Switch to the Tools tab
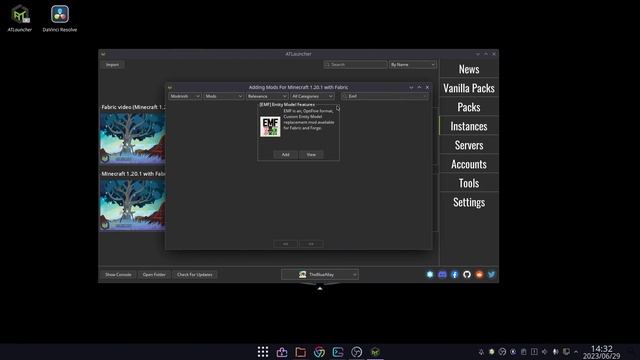The width and height of the screenshot is (640, 360). click(x=469, y=183)
